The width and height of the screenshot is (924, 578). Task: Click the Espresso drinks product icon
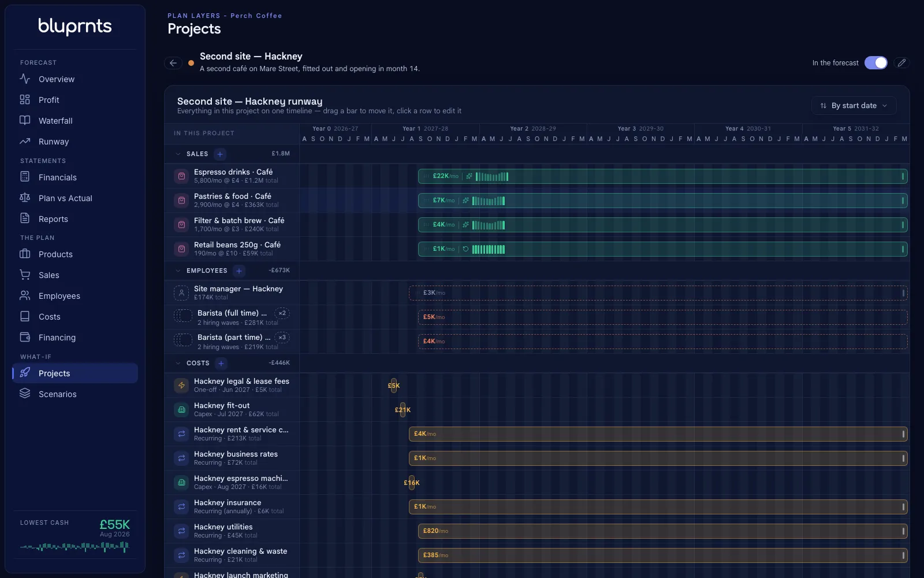point(181,176)
